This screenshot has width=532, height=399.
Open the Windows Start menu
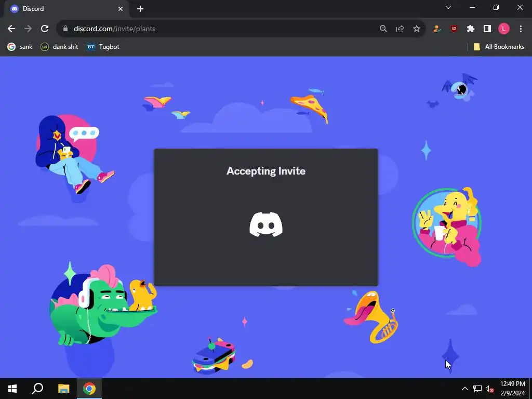click(12, 389)
